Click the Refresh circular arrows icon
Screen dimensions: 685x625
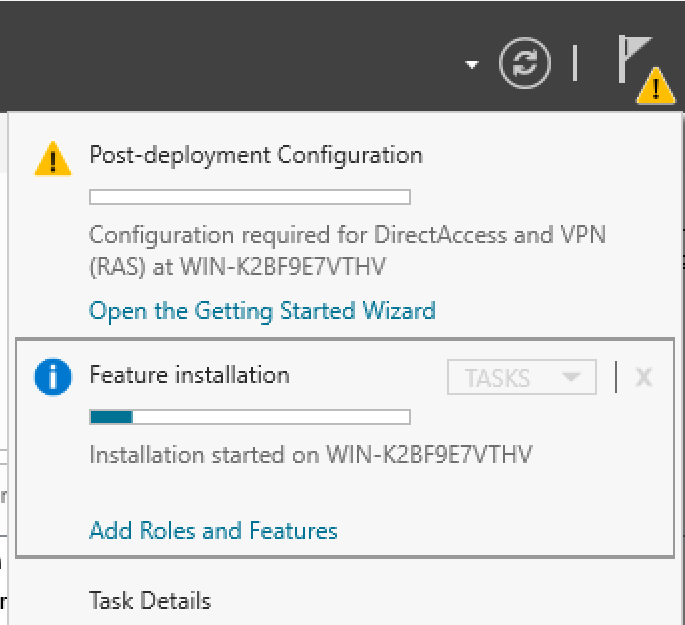[x=526, y=64]
